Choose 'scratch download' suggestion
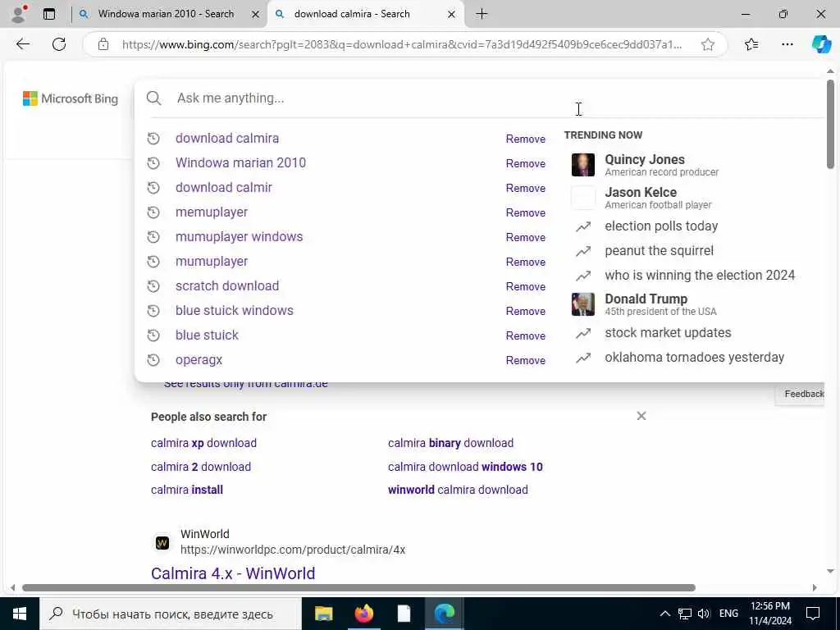This screenshot has width=840, height=630. pos(227,286)
